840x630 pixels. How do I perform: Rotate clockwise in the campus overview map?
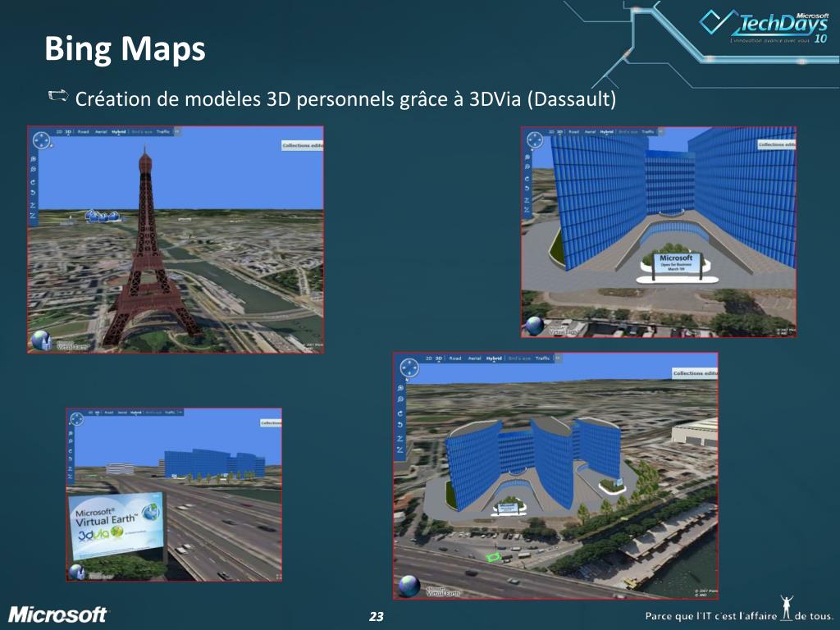(400, 413)
